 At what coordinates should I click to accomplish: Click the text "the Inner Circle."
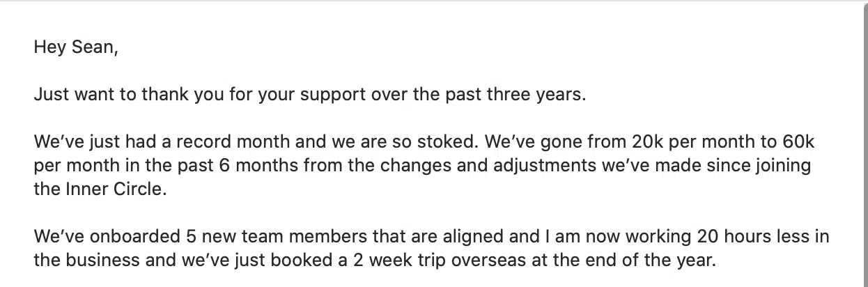click(x=100, y=189)
